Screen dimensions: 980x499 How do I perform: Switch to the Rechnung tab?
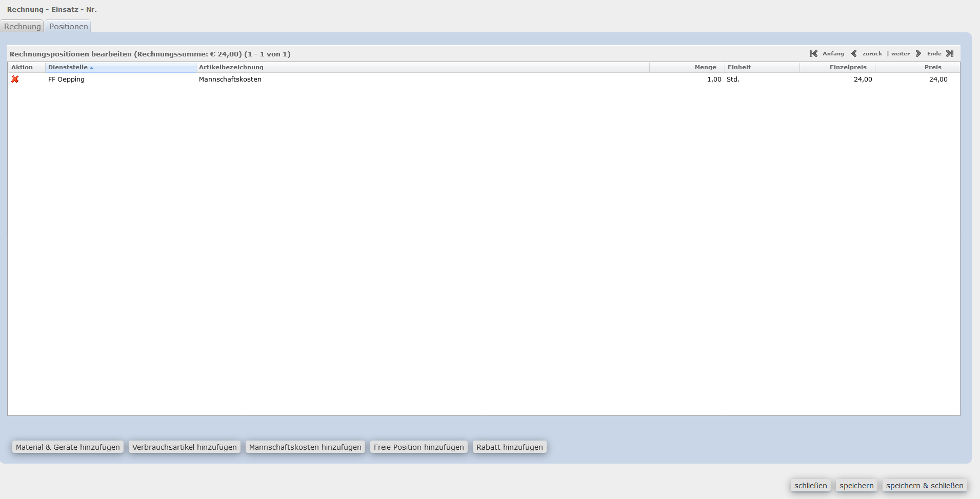(x=22, y=27)
